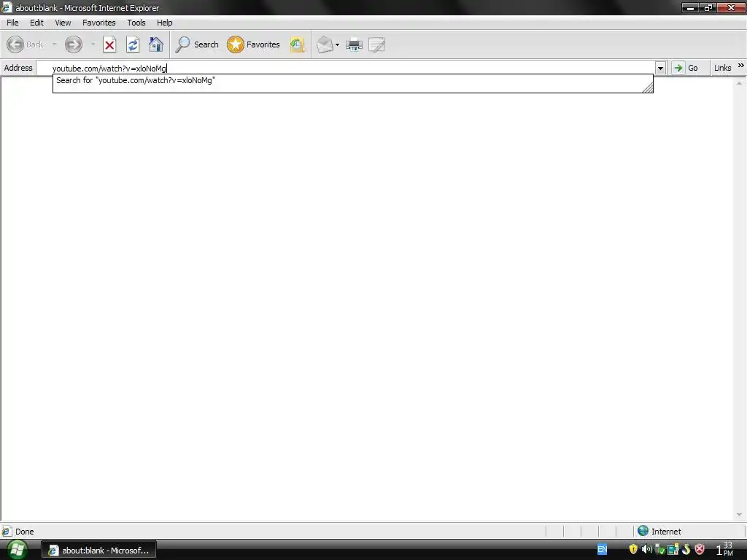Select the 'Search for youtube.com/watch' suggestion

coord(352,80)
